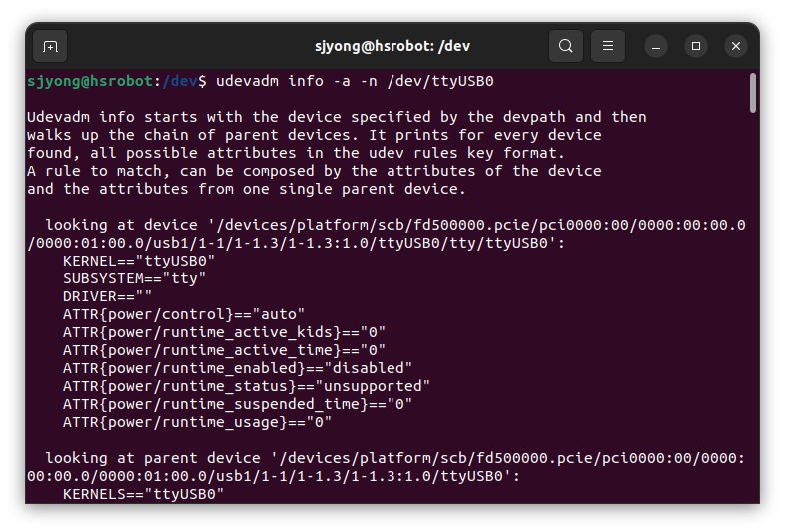The width and height of the screenshot is (785, 532).
Task: Click the window title sjyong@hsrobot: /dev
Action: (x=392, y=46)
